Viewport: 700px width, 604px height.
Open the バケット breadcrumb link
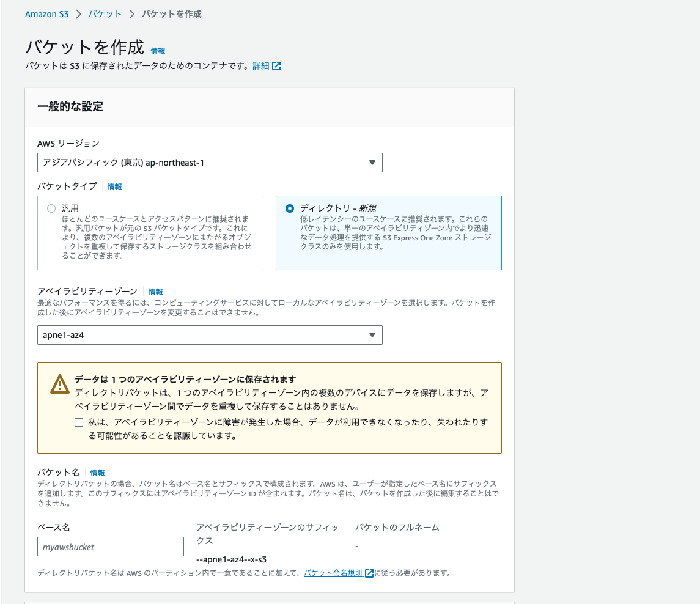[105, 14]
